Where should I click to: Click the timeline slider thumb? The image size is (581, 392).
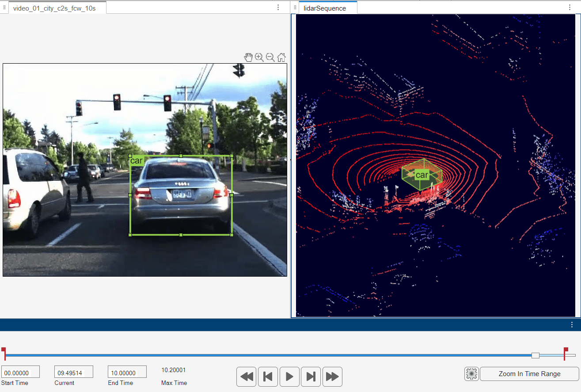click(535, 355)
